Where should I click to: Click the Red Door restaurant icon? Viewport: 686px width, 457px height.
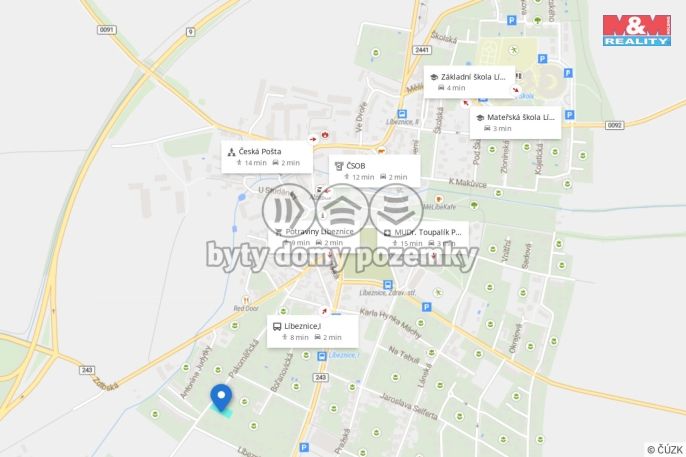coord(246,300)
